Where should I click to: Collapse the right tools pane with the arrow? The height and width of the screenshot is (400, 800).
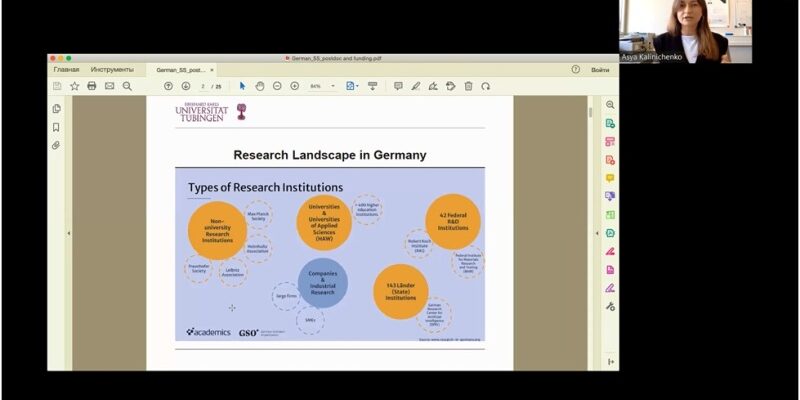point(597,233)
